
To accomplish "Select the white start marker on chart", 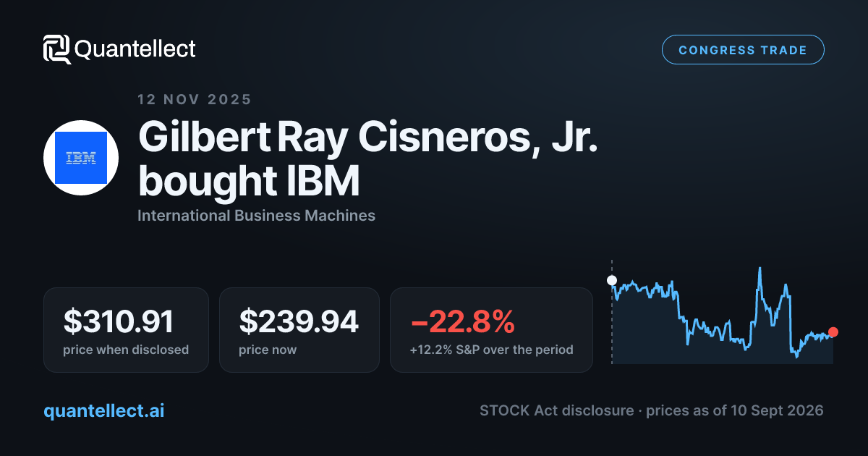I will pos(612,280).
